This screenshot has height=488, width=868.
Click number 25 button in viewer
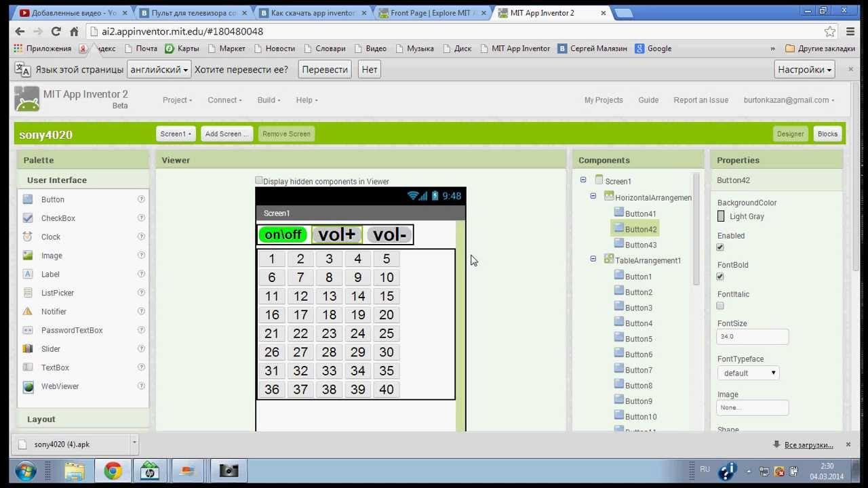(387, 333)
